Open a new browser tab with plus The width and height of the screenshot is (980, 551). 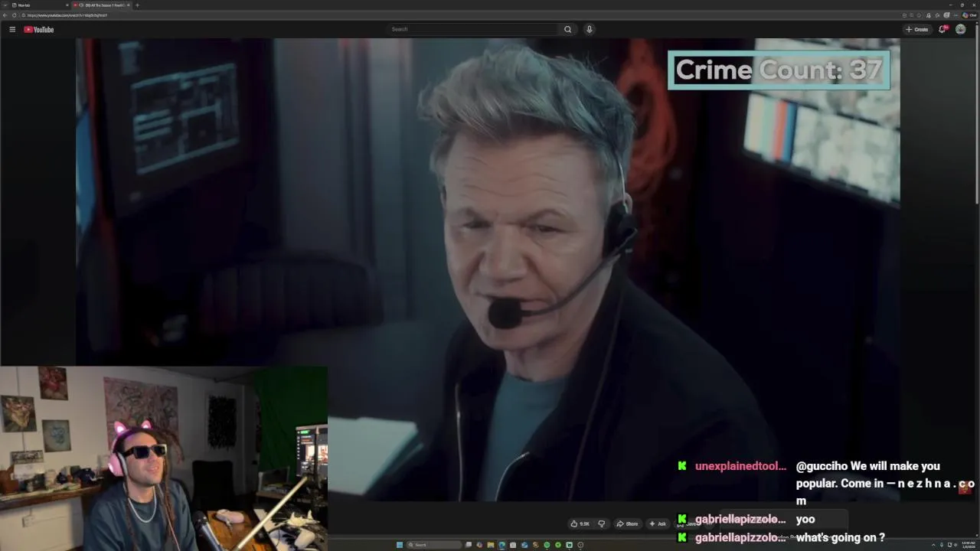pyautogui.click(x=137, y=5)
